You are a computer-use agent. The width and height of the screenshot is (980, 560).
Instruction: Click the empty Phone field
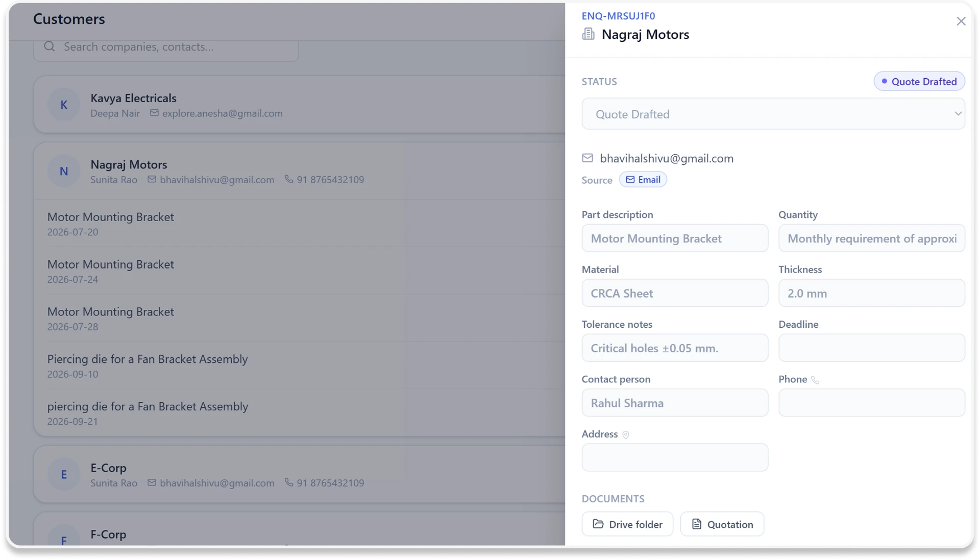click(872, 403)
